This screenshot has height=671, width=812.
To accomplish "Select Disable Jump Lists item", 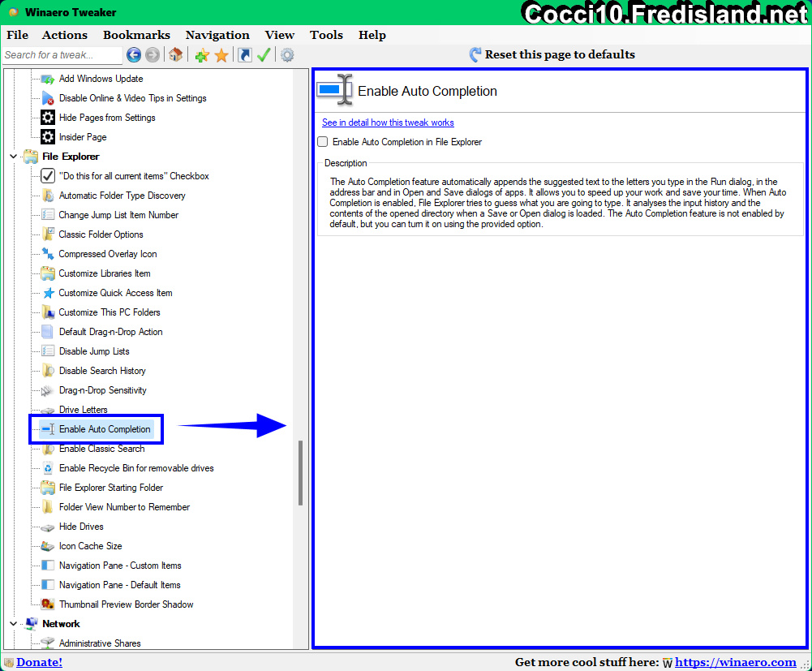I will (94, 351).
